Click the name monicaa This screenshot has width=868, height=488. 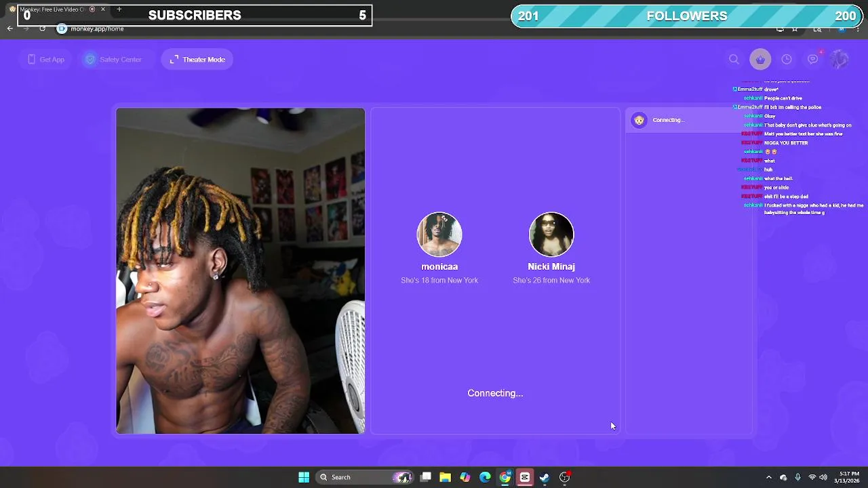pyautogui.click(x=439, y=266)
